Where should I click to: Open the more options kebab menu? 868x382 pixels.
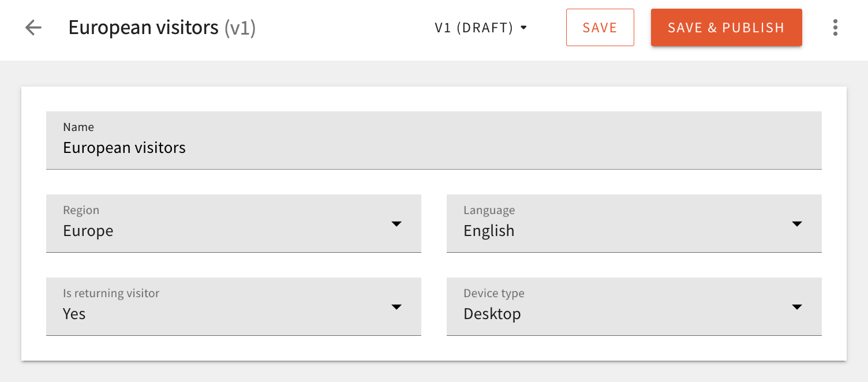click(x=835, y=27)
